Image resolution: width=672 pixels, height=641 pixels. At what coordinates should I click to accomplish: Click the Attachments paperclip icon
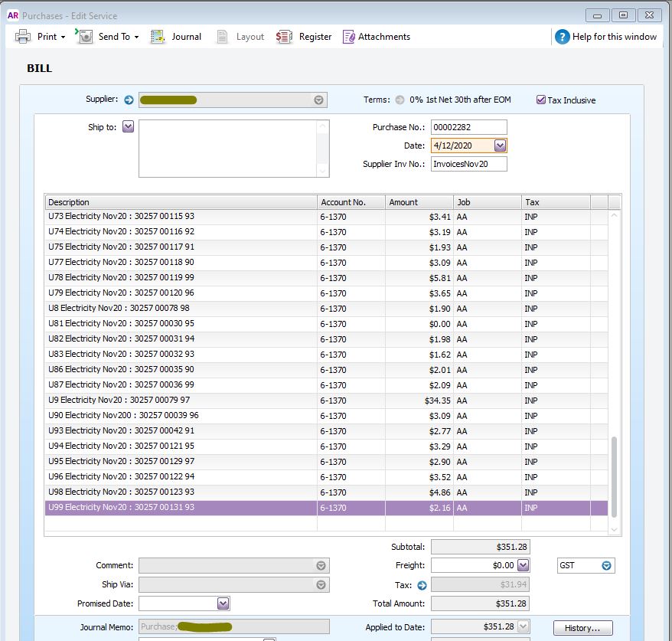[348, 37]
